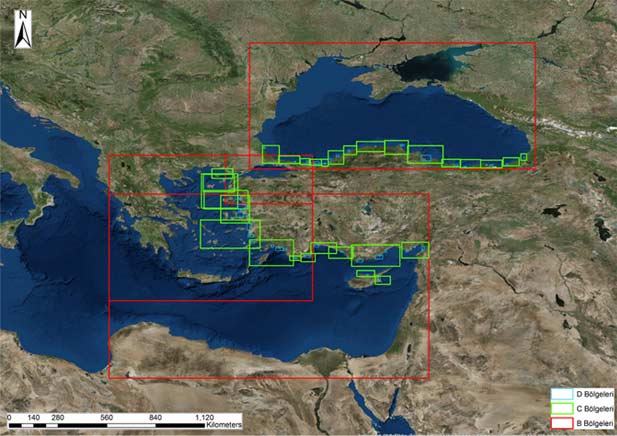Click the 0 mark on scale bar
The image size is (617, 436).
click(x=9, y=415)
